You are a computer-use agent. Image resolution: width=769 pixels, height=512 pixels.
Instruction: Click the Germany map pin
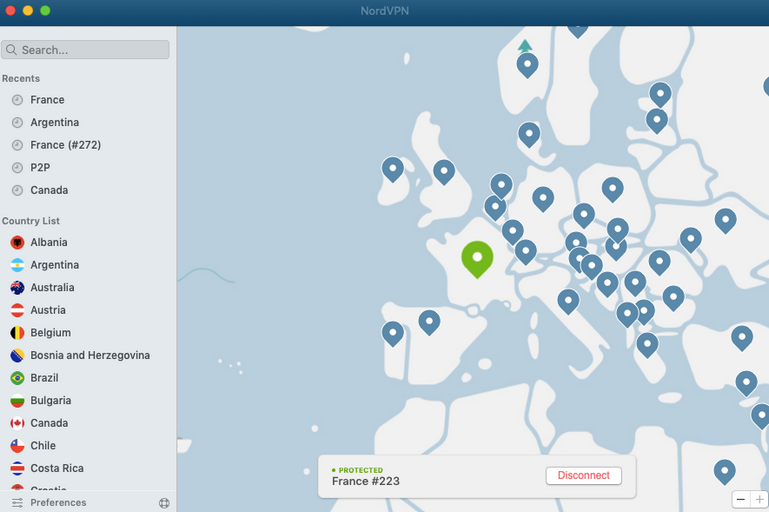[x=543, y=199]
